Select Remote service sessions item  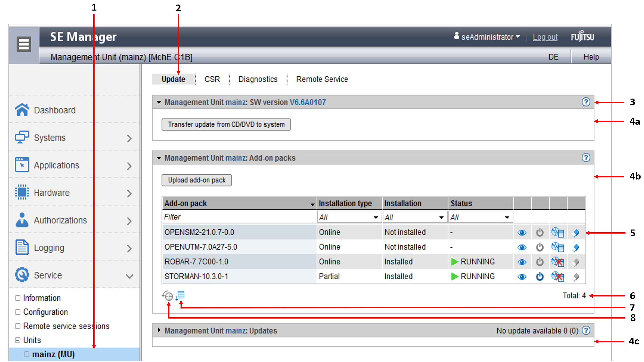pyautogui.click(x=66, y=326)
